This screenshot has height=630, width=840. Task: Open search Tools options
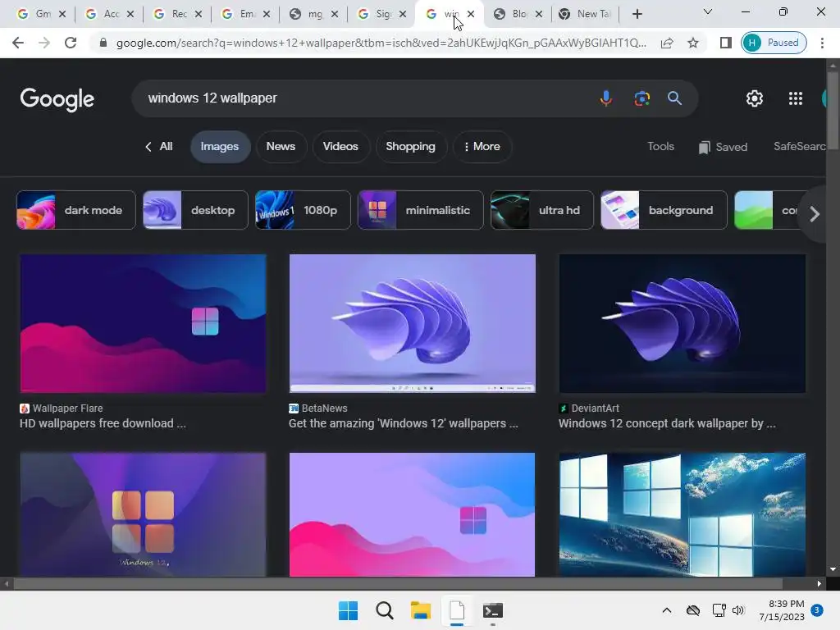(x=660, y=146)
